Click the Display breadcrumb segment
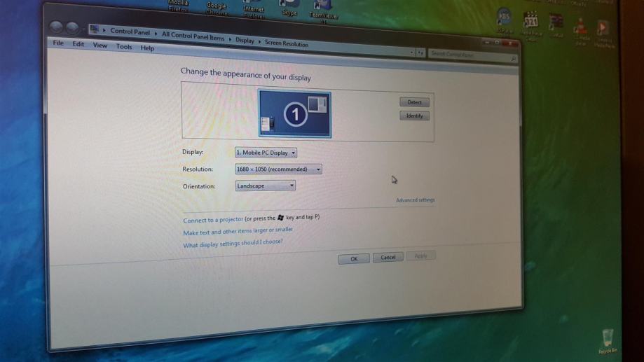The image size is (644, 362). click(245, 40)
